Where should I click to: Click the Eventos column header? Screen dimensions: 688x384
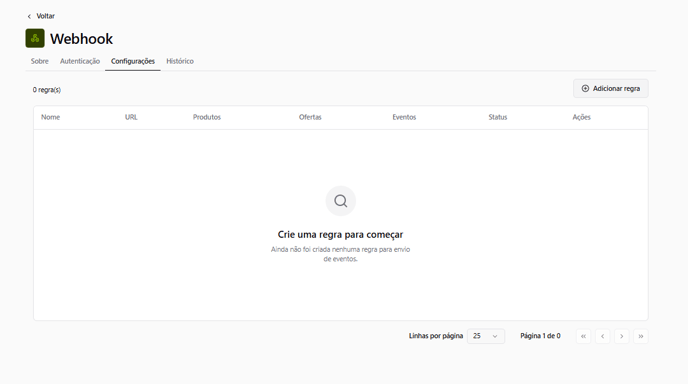pos(404,117)
